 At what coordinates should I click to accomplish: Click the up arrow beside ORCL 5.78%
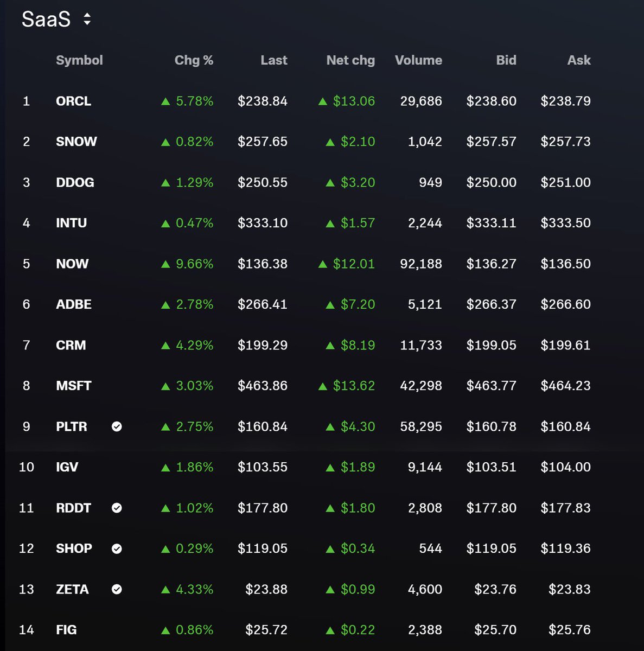(x=166, y=101)
